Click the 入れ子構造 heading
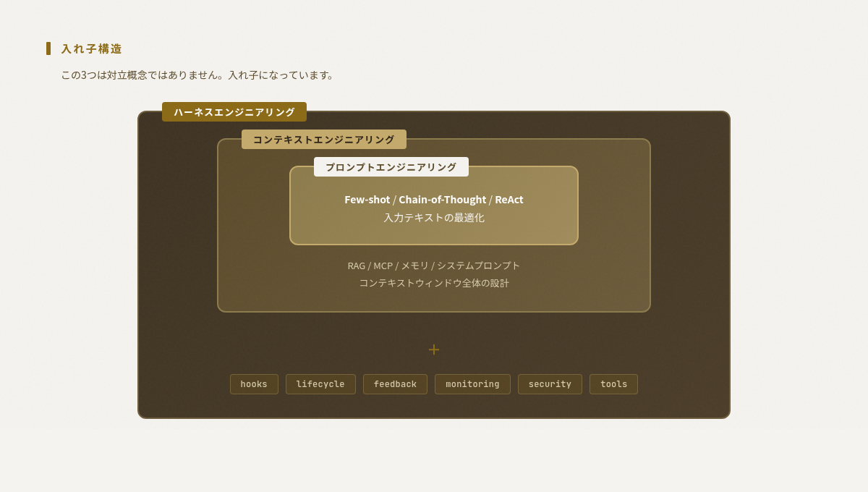This screenshot has height=492, width=868. [92, 48]
